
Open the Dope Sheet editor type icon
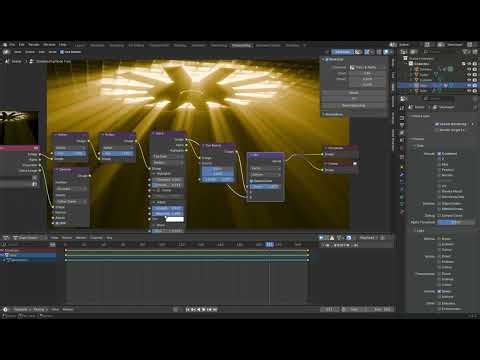pyautogui.click(x=6, y=238)
